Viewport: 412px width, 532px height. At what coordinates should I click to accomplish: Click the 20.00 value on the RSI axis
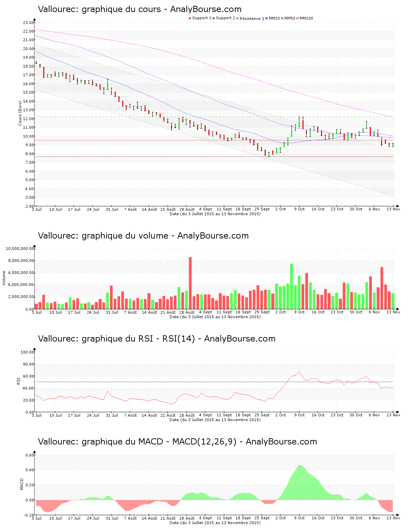(x=28, y=400)
